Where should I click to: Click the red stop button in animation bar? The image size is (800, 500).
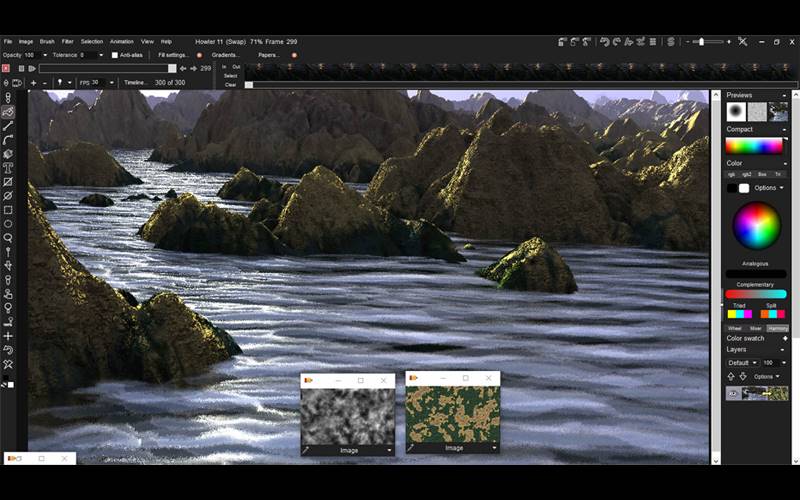click(x=6, y=68)
